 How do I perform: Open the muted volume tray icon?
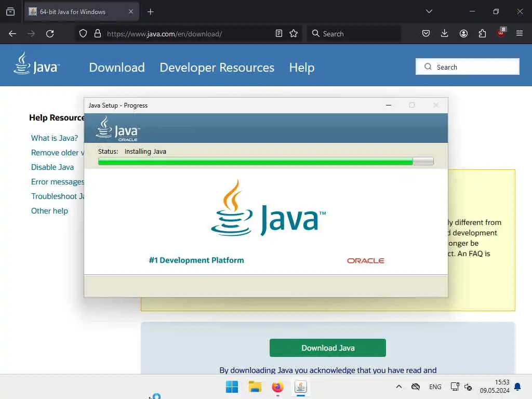(468, 387)
